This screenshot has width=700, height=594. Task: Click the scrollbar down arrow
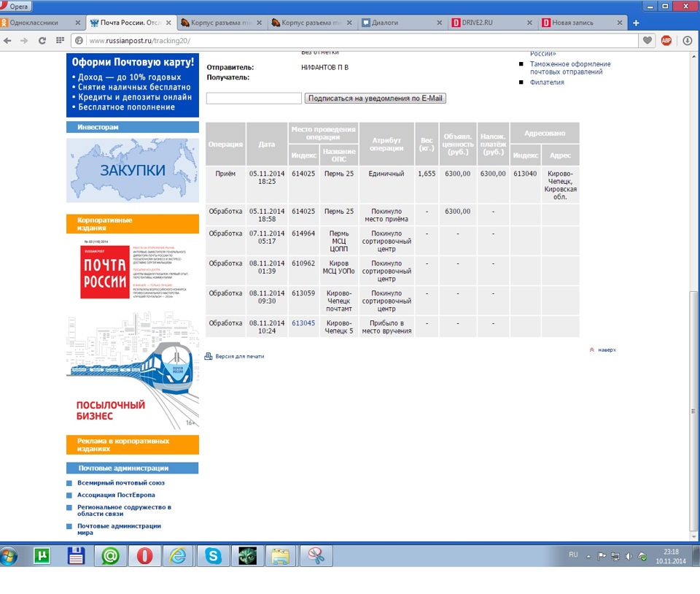693,537
